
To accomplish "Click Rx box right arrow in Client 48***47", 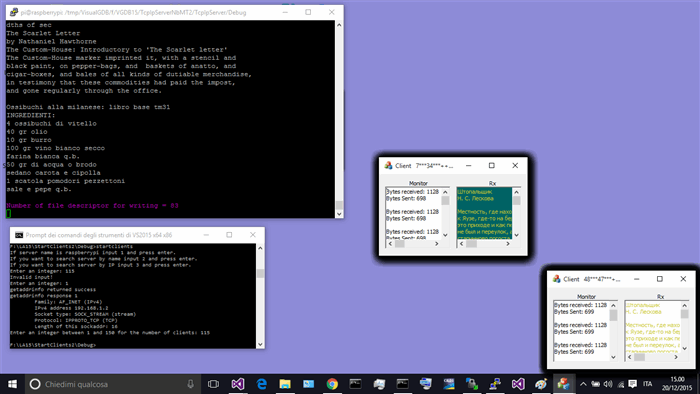I will [x=675, y=357].
